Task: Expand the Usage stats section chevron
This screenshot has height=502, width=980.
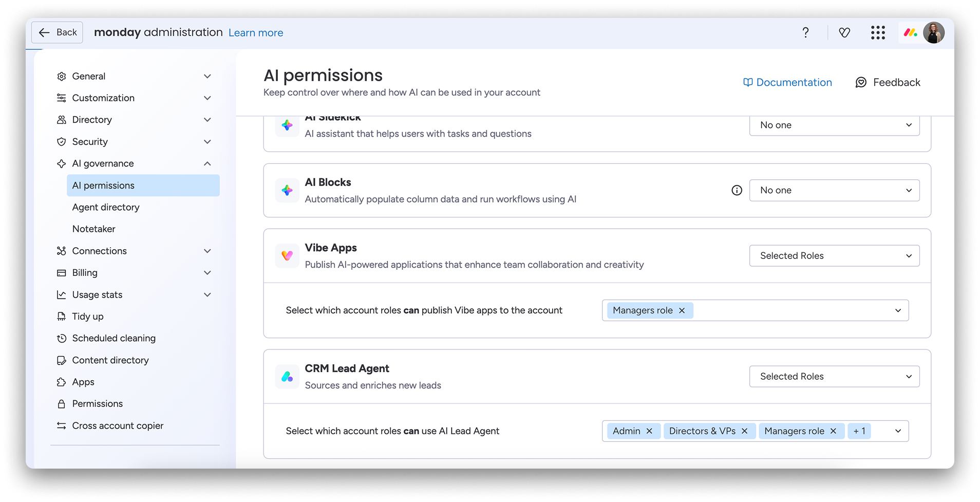Action: pos(208,295)
